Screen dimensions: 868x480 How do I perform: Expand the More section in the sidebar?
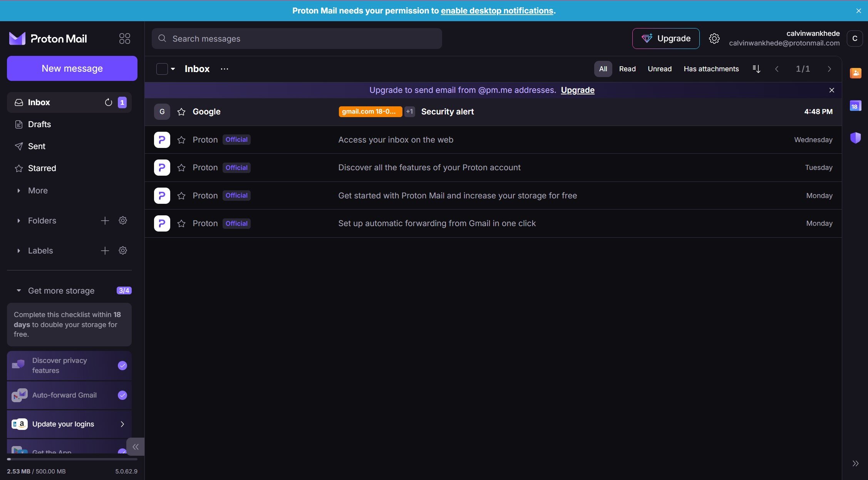click(x=37, y=191)
